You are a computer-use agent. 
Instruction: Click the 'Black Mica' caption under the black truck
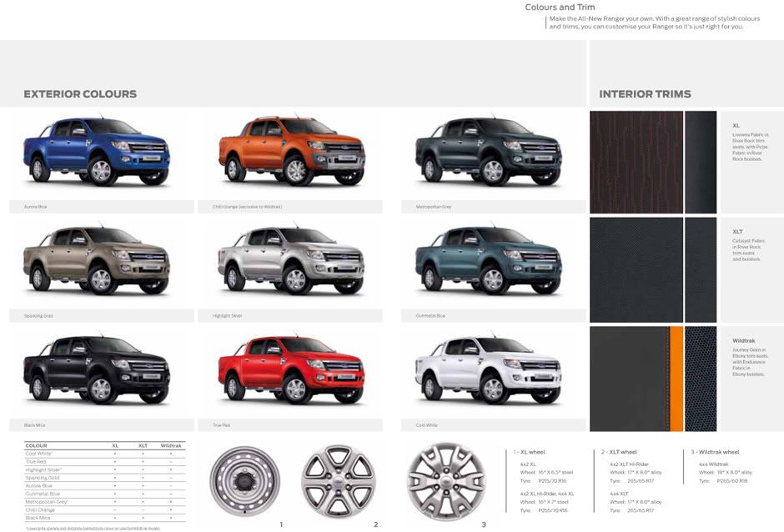click(34, 425)
